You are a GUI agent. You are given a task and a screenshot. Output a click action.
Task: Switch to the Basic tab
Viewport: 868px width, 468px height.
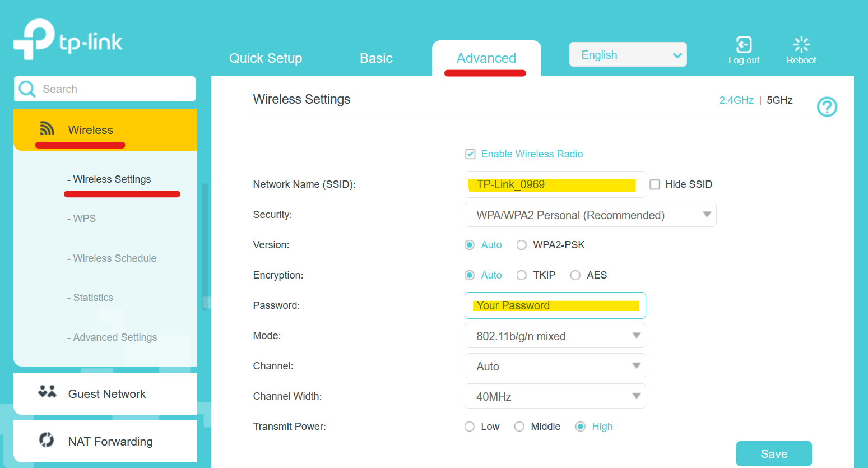pyautogui.click(x=376, y=58)
